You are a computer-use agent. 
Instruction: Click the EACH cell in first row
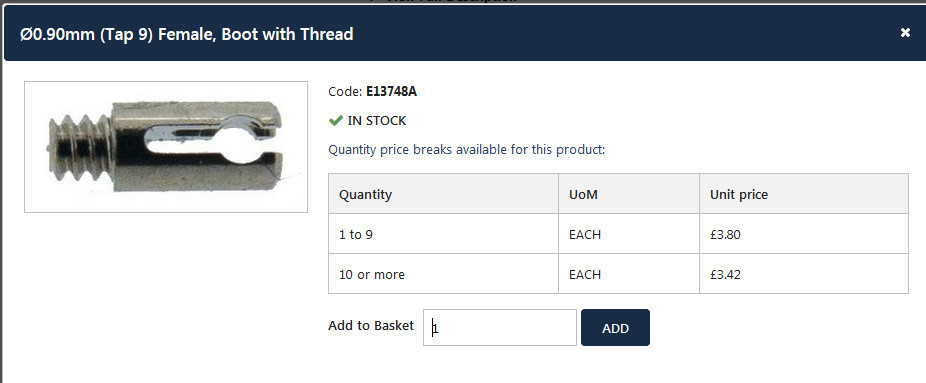pos(629,234)
